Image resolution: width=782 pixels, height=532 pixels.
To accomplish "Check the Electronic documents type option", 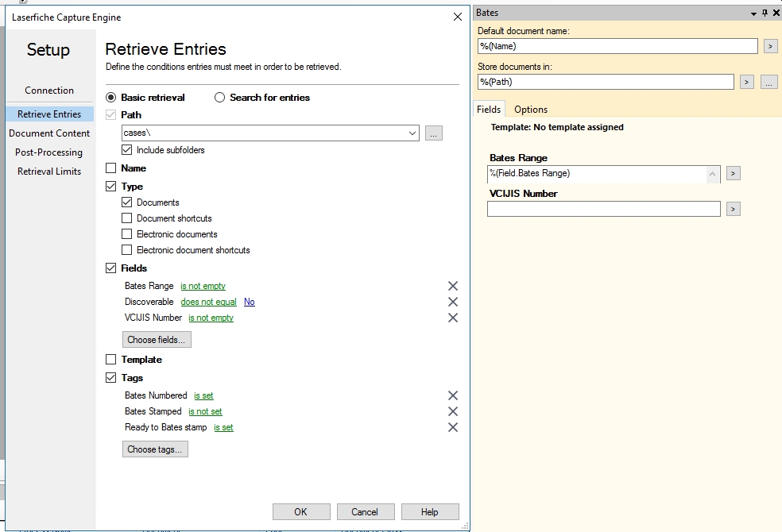I will [x=127, y=234].
